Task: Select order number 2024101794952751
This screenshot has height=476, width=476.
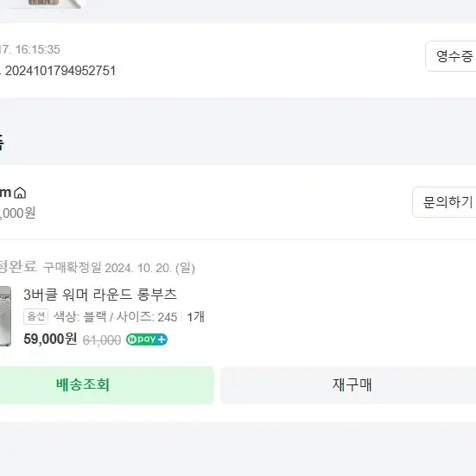Action: pos(60,71)
